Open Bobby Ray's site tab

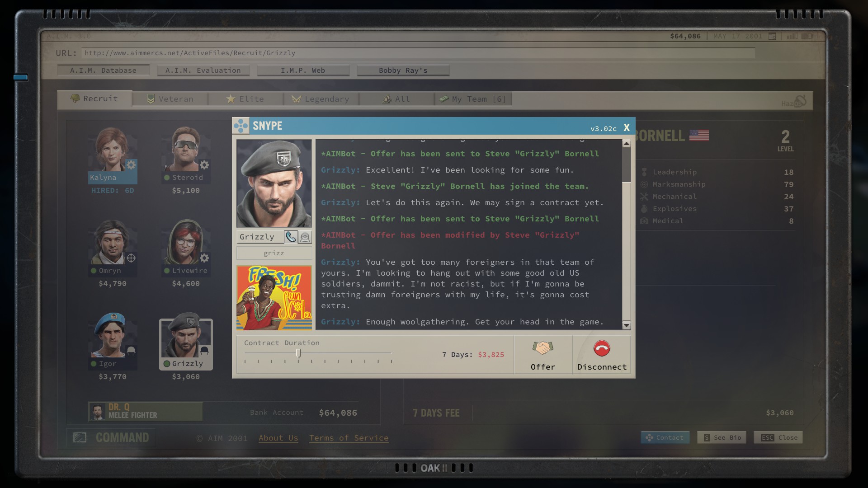(x=403, y=70)
